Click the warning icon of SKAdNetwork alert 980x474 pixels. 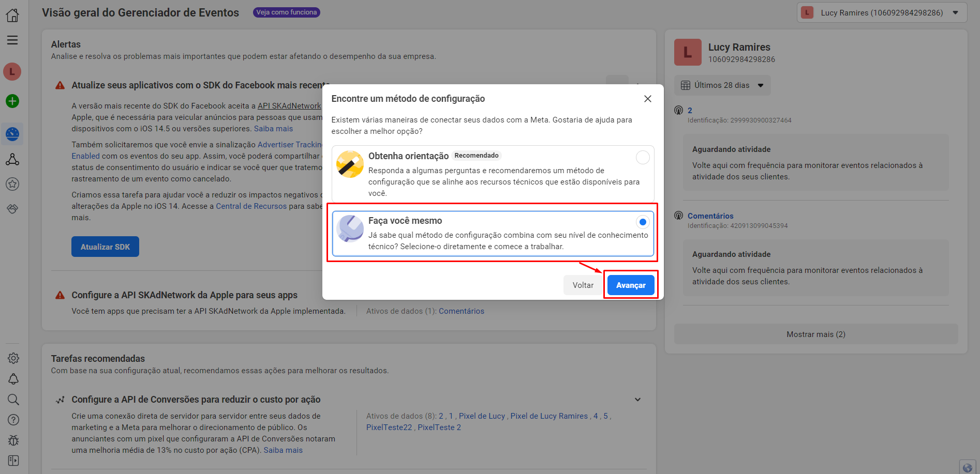(x=60, y=295)
